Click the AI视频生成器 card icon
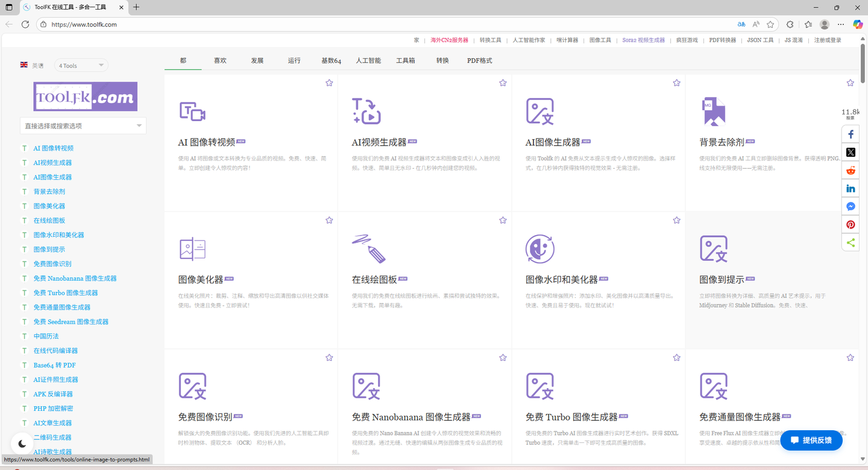Image resolution: width=868 pixels, height=470 pixels. [x=366, y=111]
